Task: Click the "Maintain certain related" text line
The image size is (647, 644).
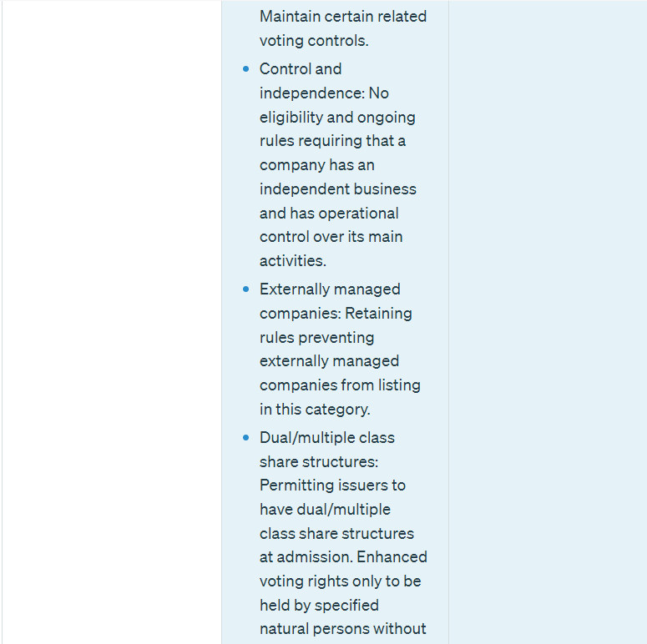Action: coord(342,16)
